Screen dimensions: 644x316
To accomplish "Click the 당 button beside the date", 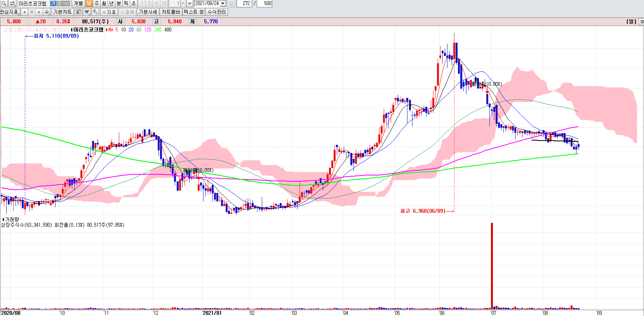I will (231, 3).
